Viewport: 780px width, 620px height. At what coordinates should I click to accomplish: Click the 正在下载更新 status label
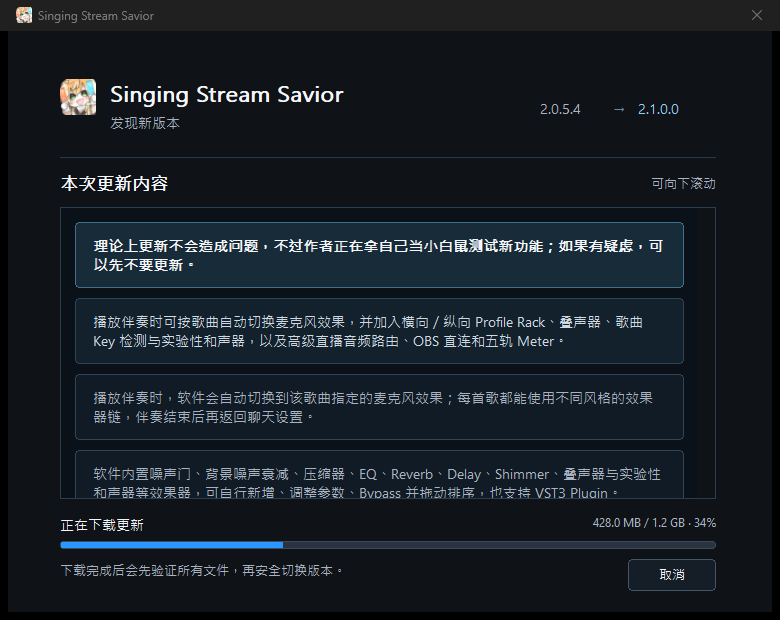point(102,525)
